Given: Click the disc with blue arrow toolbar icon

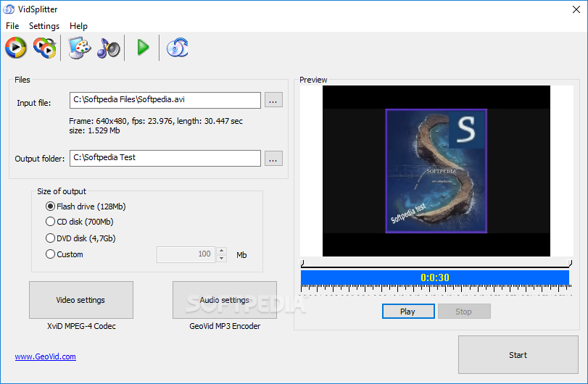Looking at the screenshot, I should coord(178,48).
